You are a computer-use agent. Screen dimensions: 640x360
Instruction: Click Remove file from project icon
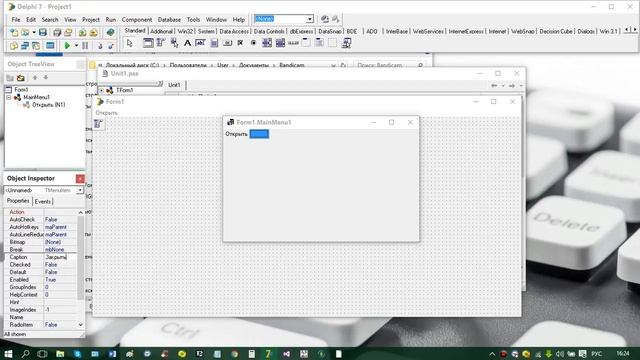coord(93,32)
